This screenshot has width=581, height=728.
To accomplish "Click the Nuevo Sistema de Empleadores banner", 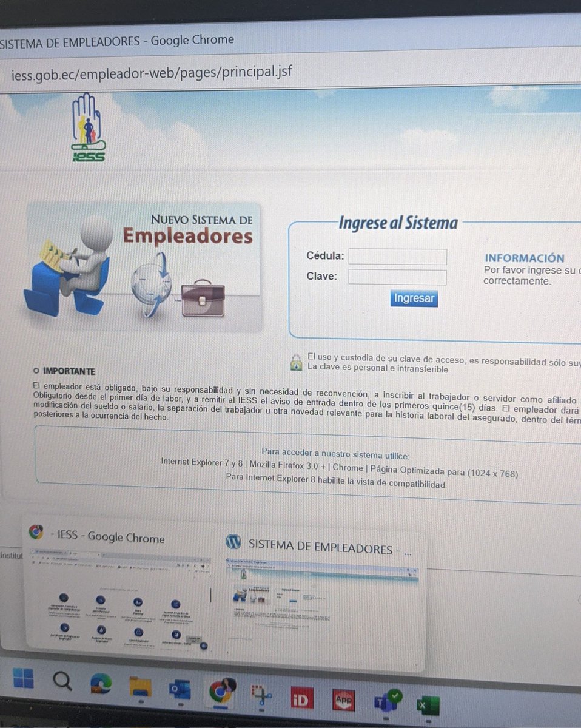I will [x=143, y=266].
